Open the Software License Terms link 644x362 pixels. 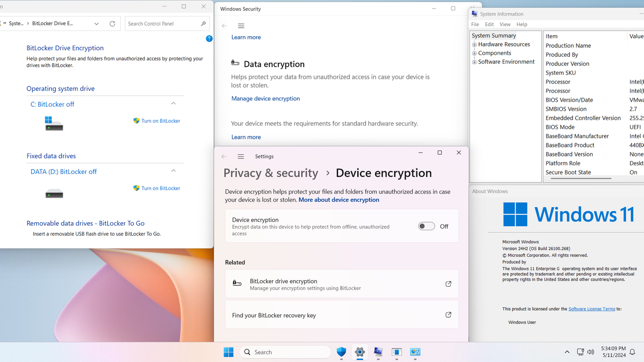[592, 309]
